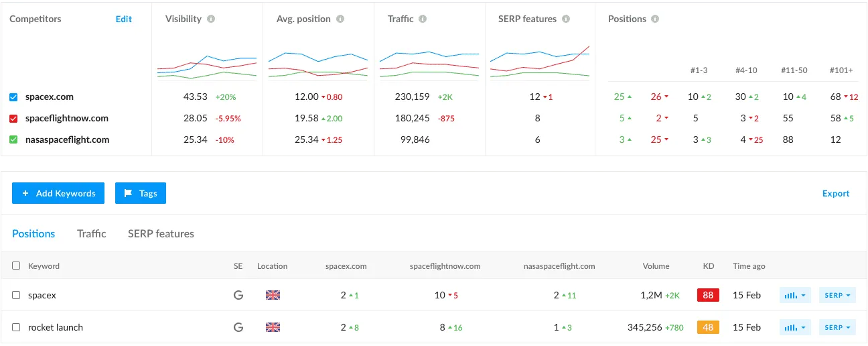
Task: Click the KD column header
Action: 709,266
